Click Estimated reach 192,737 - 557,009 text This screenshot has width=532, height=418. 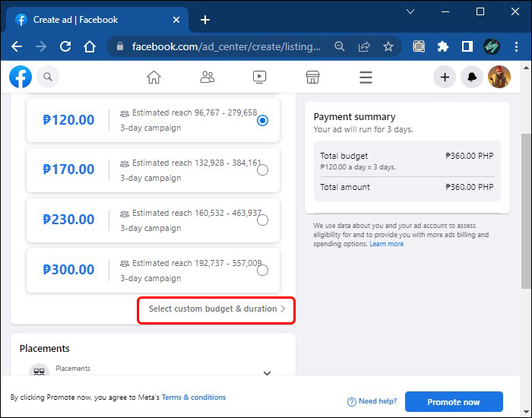[x=197, y=263]
